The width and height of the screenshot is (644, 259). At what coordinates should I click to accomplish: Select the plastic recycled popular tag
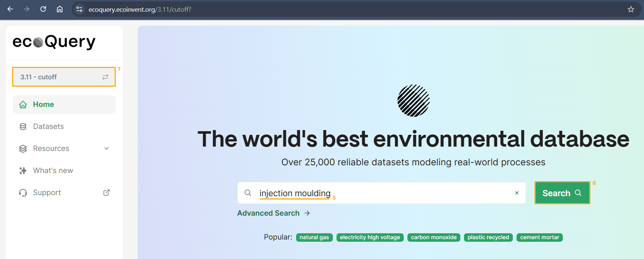pos(488,237)
